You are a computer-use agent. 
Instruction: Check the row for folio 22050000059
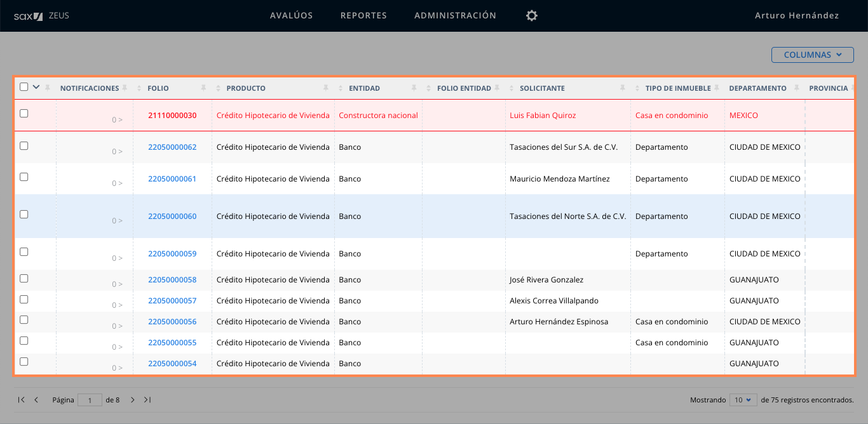point(24,252)
